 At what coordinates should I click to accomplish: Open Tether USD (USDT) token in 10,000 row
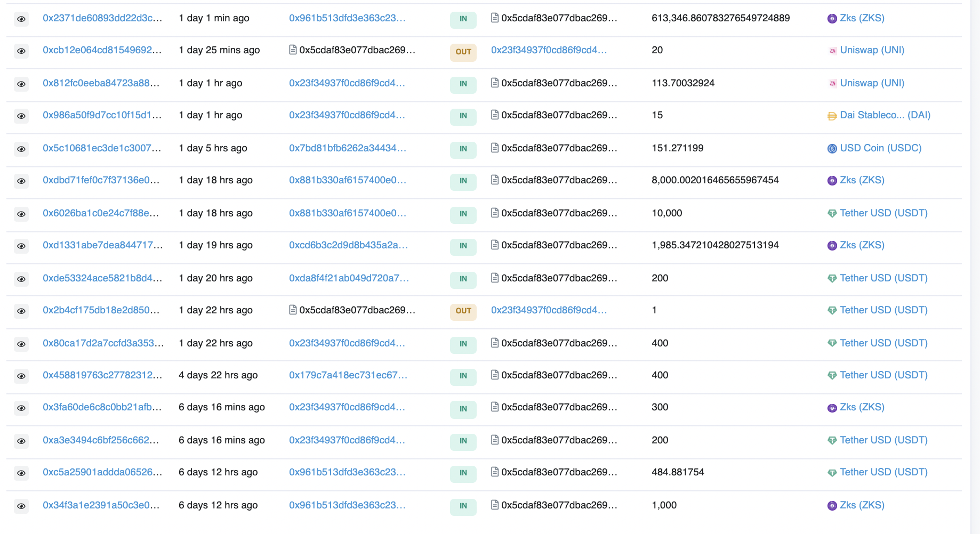click(884, 213)
